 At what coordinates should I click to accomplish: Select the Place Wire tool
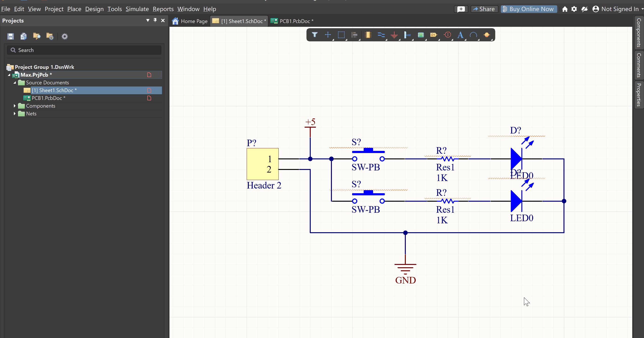(x=381, y=35)
